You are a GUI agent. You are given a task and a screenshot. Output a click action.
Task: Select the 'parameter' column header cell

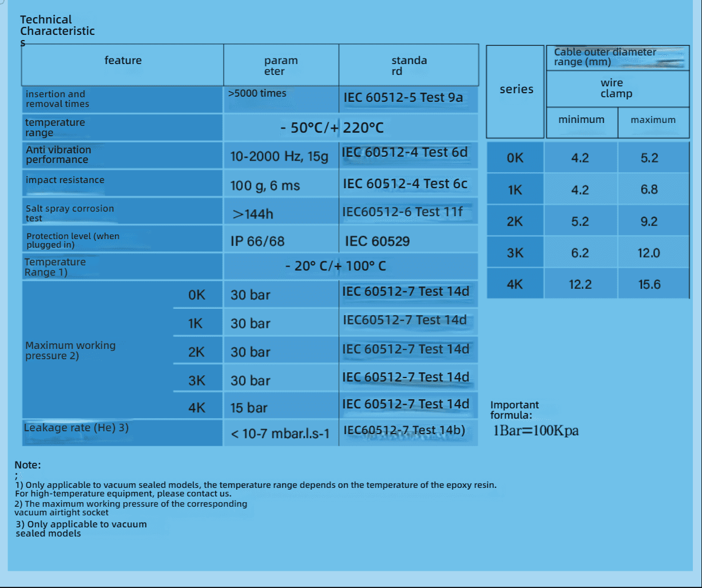[280, 66]
